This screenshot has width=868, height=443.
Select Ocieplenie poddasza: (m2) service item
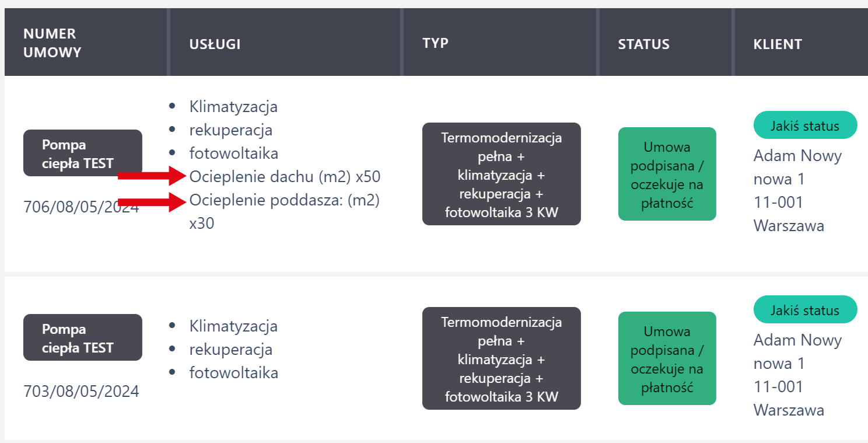click(284, 201)
